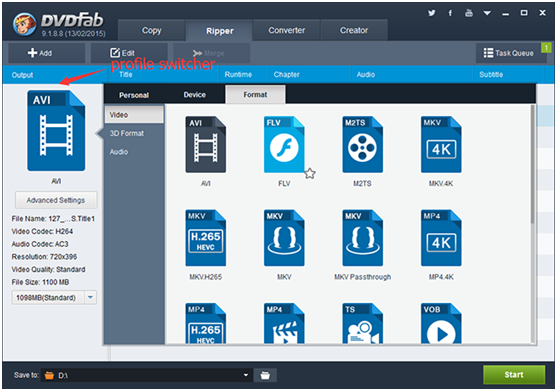The height and width of the screenshot is (391, 557).
Task: Switch to the Converter module tab
Action: [286, 31]
